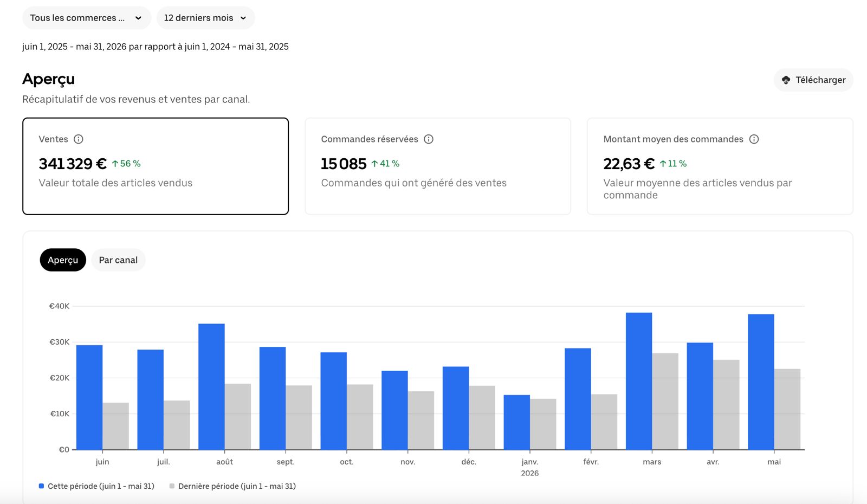867x504 pixels.
Task: Select the Montant moyen des commandes card
Action: [720, 166]
